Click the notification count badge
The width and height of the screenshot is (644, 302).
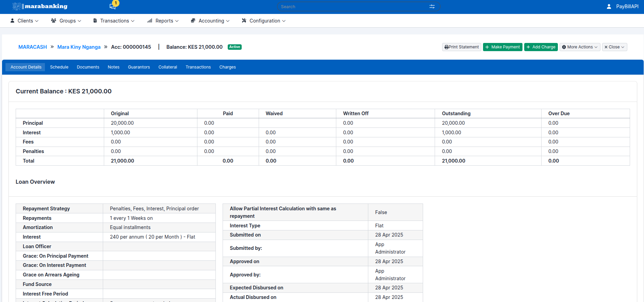116,3
